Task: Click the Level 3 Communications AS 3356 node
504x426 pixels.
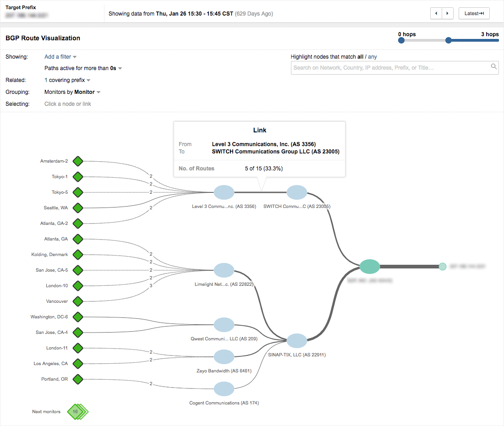Action: click(224, 192)
